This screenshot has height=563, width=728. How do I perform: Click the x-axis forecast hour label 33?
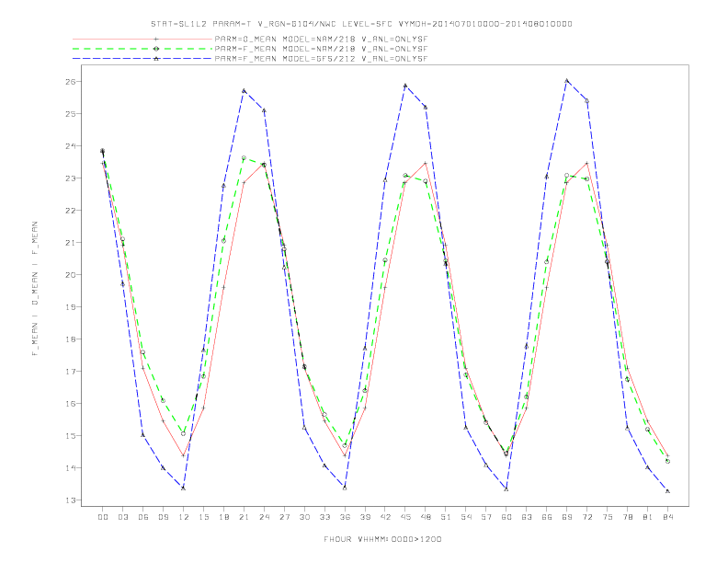point(324,517)
